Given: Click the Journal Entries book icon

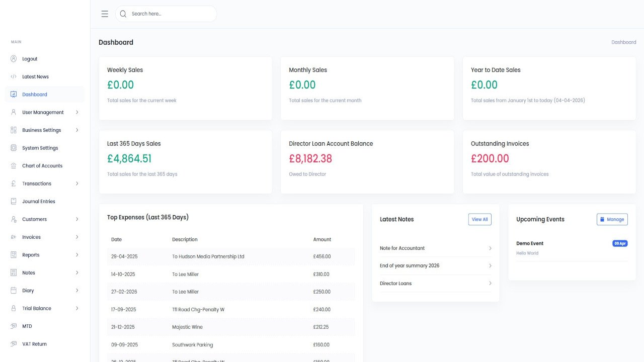Looking at the screenshot, I should 14,202.
